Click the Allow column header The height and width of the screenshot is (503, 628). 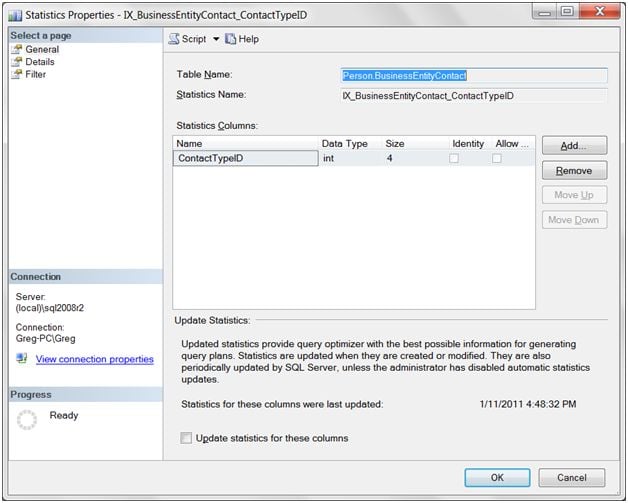pos(512,143)
